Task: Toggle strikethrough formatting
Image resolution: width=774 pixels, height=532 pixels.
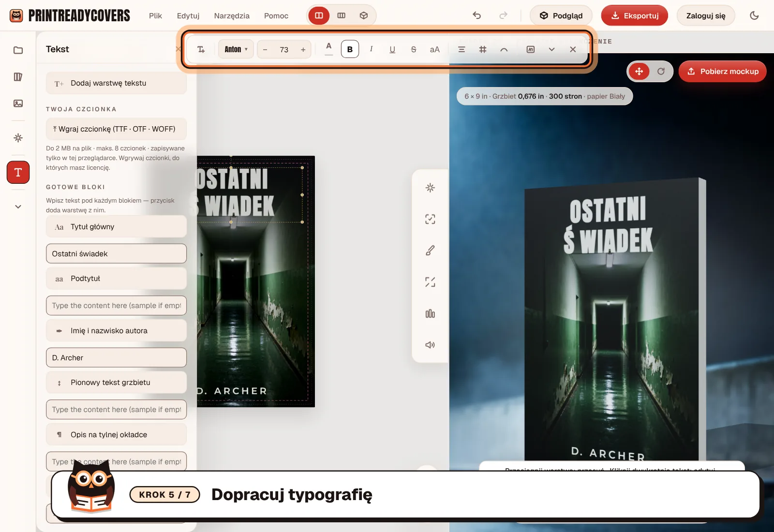Action: click(x=414, y=49)
